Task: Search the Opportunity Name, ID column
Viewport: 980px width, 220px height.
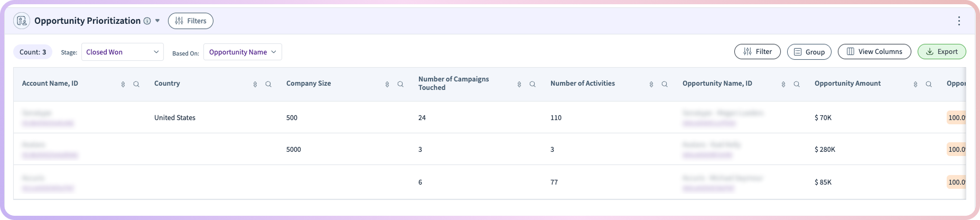Action: point(797,84)
